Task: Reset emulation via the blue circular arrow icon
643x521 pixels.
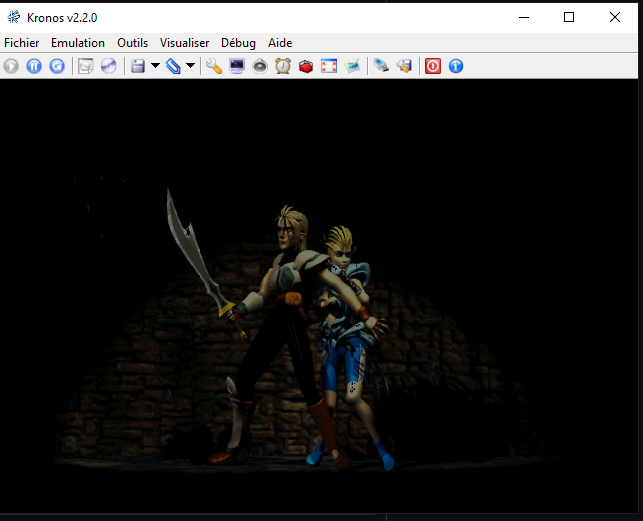Action: [57, 66]
